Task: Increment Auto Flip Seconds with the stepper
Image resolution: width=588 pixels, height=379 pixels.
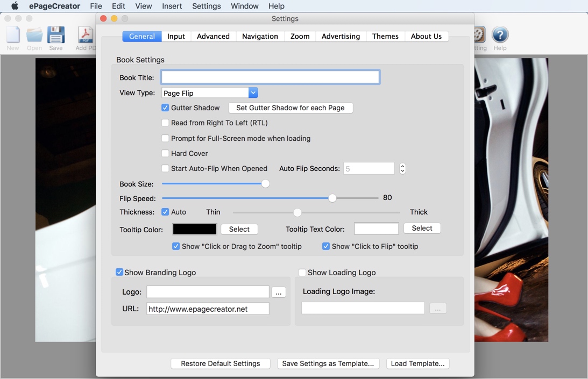Action: pos(402,166)
